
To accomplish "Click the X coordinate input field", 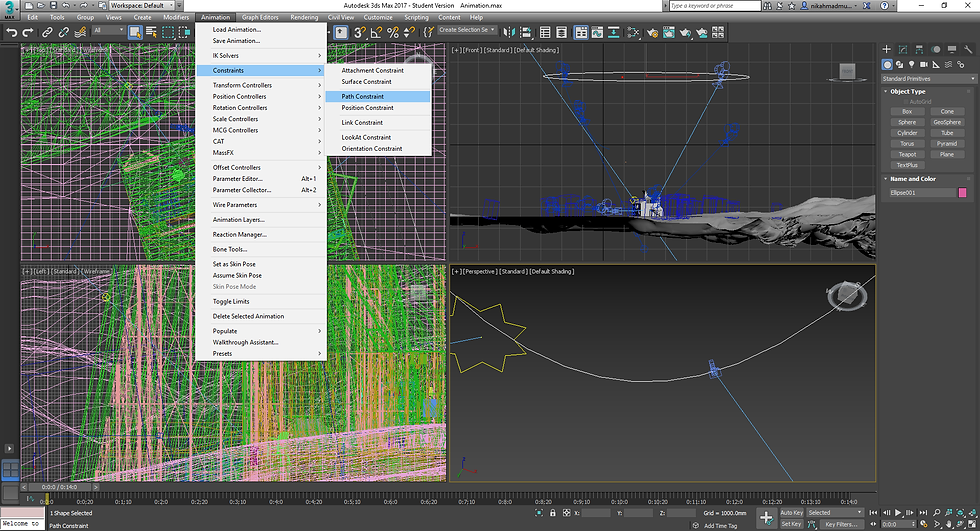I will pyautogui.click(x=596, y=513).
